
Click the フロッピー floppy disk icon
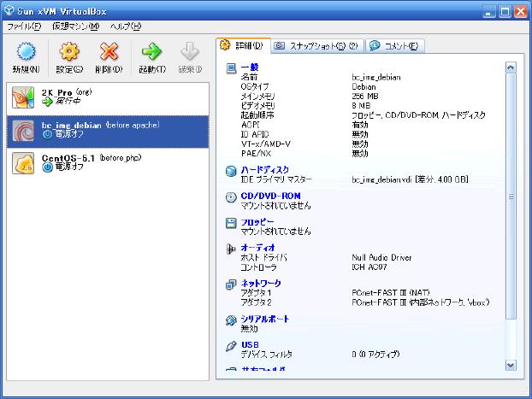(231, 223)
